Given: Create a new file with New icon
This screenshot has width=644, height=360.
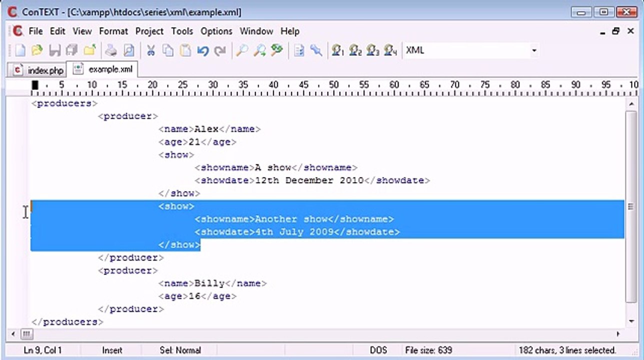Looking at the screenshot, I should click(x=20, y=50).
